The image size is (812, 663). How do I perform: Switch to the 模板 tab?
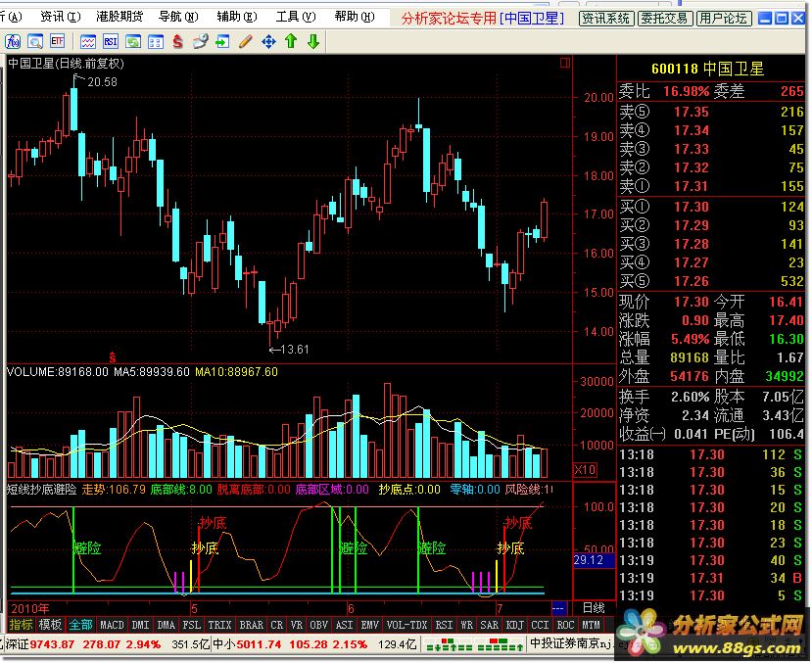[50, 625]
